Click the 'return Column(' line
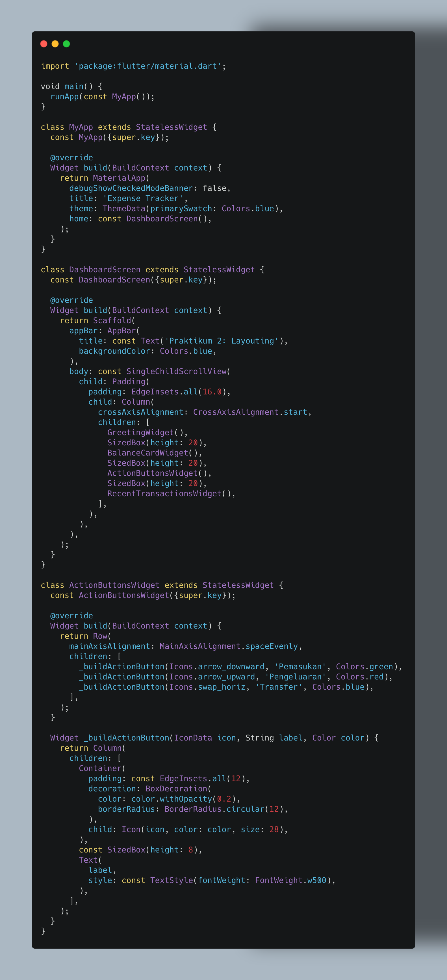 coord(93,748)
